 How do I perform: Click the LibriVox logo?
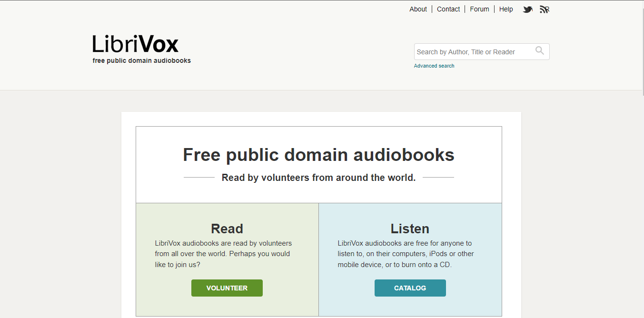pyautogui.click(x=136, y=44)
